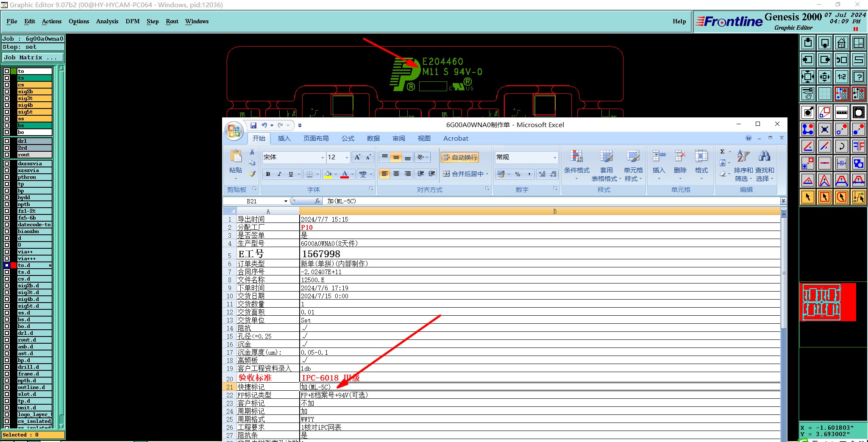Open the grid display icon in Genesis toolbar
The image size is (868, 442).
(824, 94)
